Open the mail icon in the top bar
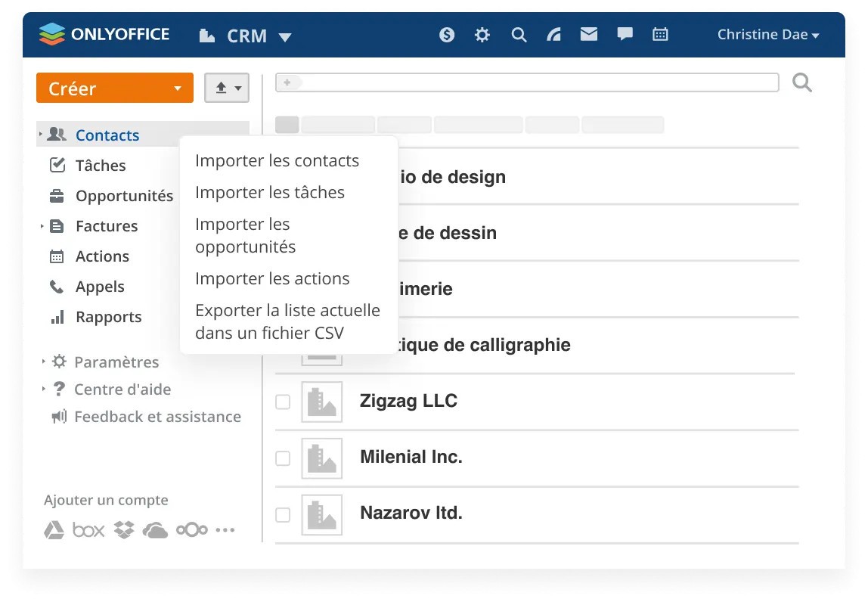Screen dimensions: 868x602 tap(589, 34)
